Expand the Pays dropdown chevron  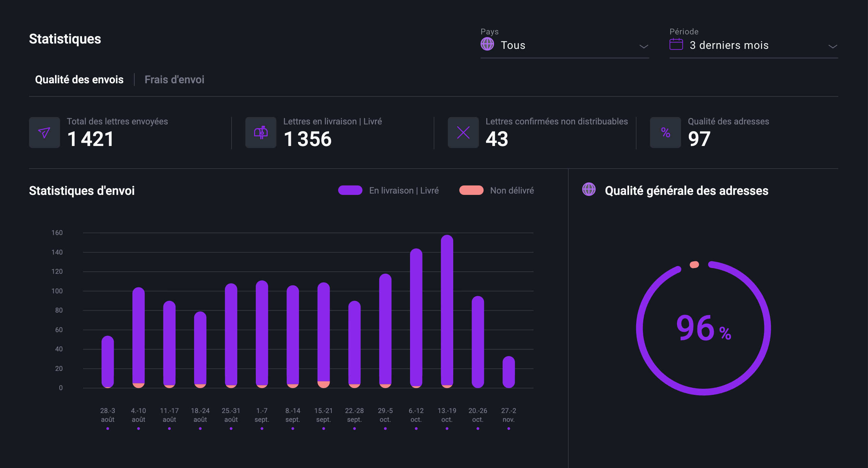click(x=644, y=46)
